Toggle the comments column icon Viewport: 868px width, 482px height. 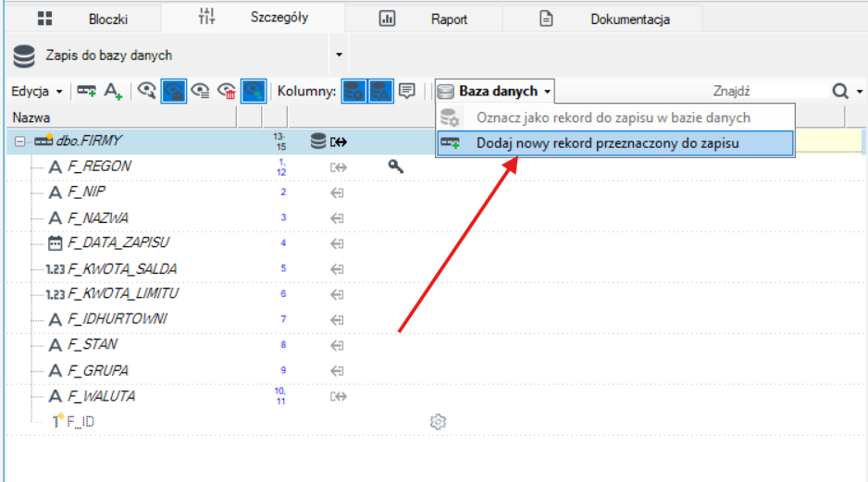[407, 91]
